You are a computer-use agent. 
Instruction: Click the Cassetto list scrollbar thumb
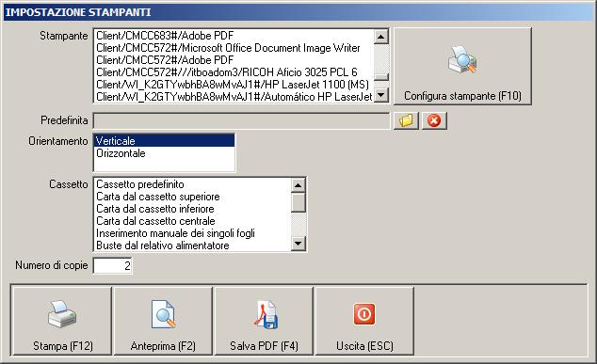tap(298, 202)
